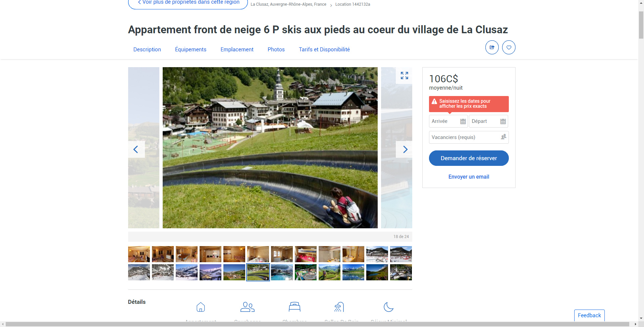Advance to next photo with right arrow
The height and width of the screenshot is (327, 644).
point(405,149)
